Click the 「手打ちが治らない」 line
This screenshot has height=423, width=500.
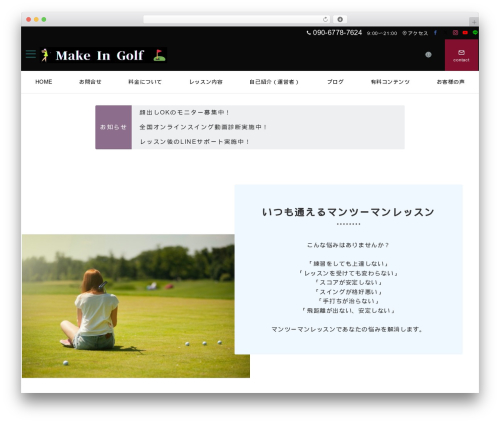coord(348,301)
